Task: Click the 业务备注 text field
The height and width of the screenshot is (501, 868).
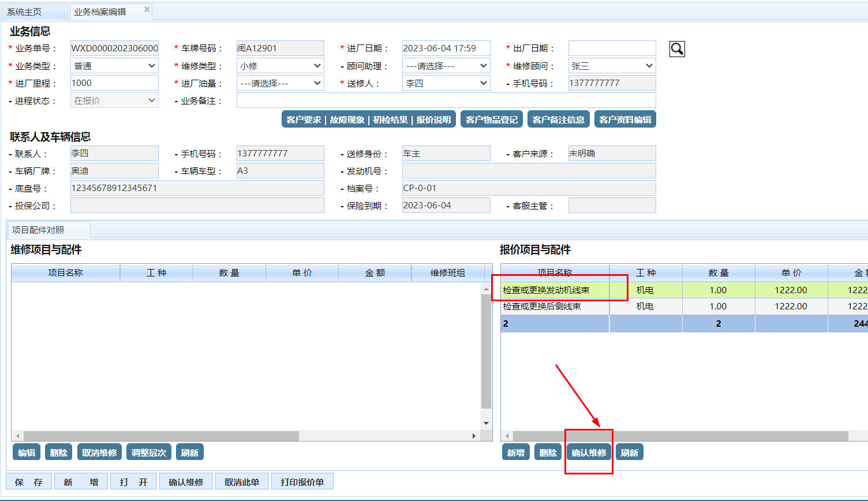Action: click(446, 100)
